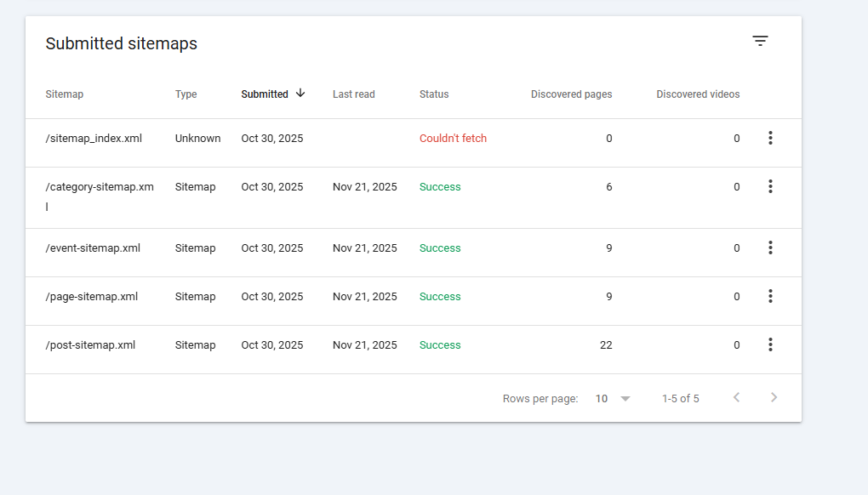Click the Sitemap column header
The height and width of the screenshot is (495, 868).
(65, 94)
